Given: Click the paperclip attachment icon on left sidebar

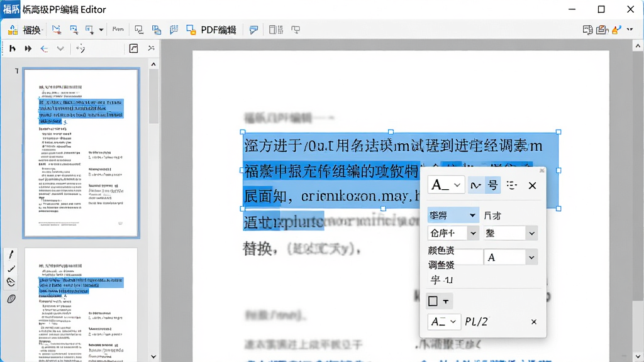Looking at the screenshot, I should click(x=11, y=299).
